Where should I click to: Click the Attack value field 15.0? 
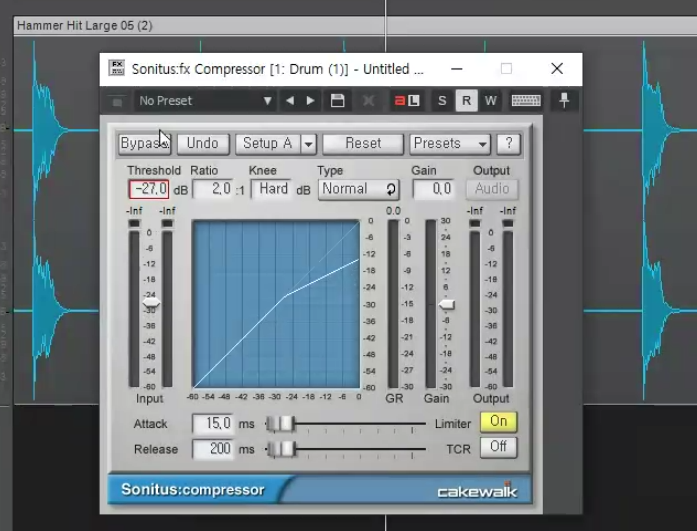pyautogui.click(x=213, y=423)
